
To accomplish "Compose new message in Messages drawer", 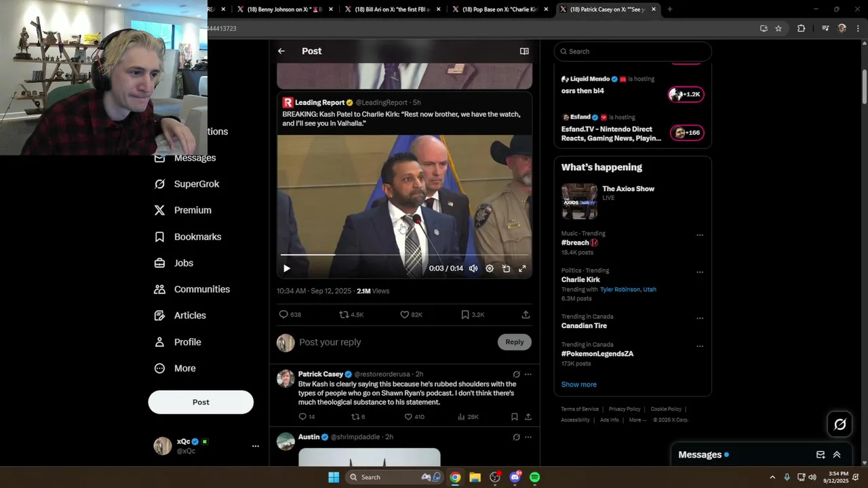I will [821, 455].
